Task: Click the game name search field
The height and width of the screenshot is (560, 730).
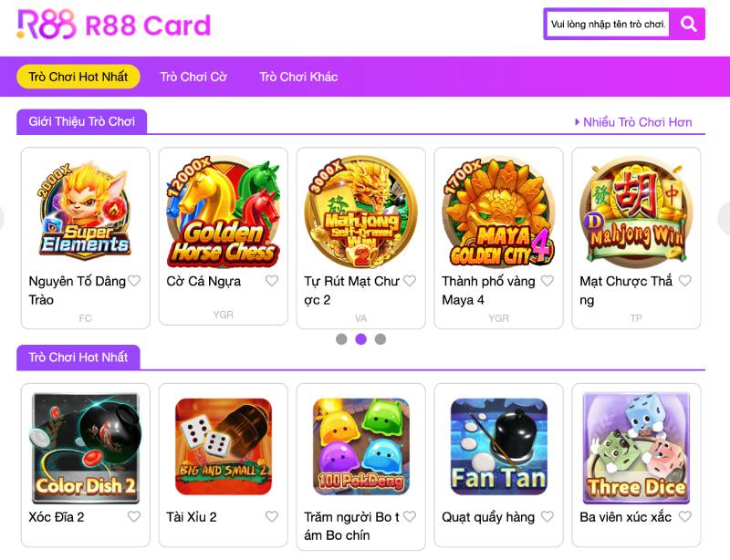Action: point(608,24)
